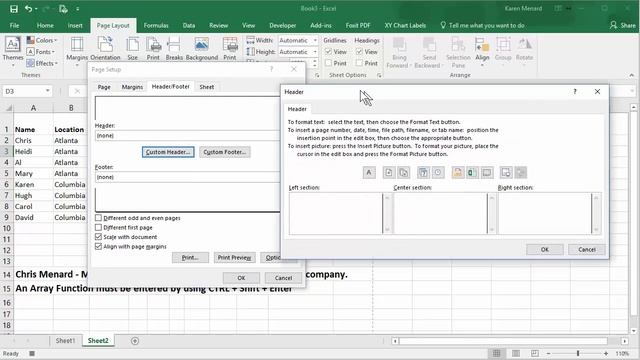Click the Print Area ribbon icon
The height and width of the screenshot is (360, 640).
(x=153, y=49)
